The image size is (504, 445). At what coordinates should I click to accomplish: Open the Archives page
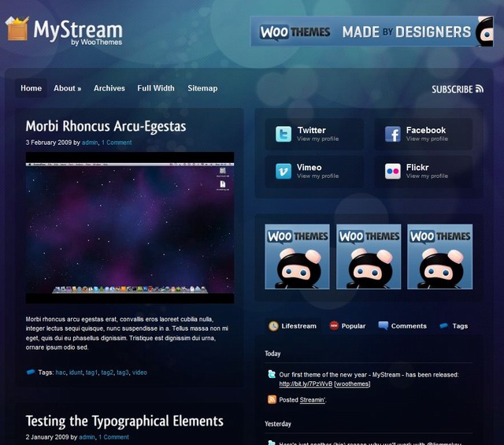click(x=109, y=88)
